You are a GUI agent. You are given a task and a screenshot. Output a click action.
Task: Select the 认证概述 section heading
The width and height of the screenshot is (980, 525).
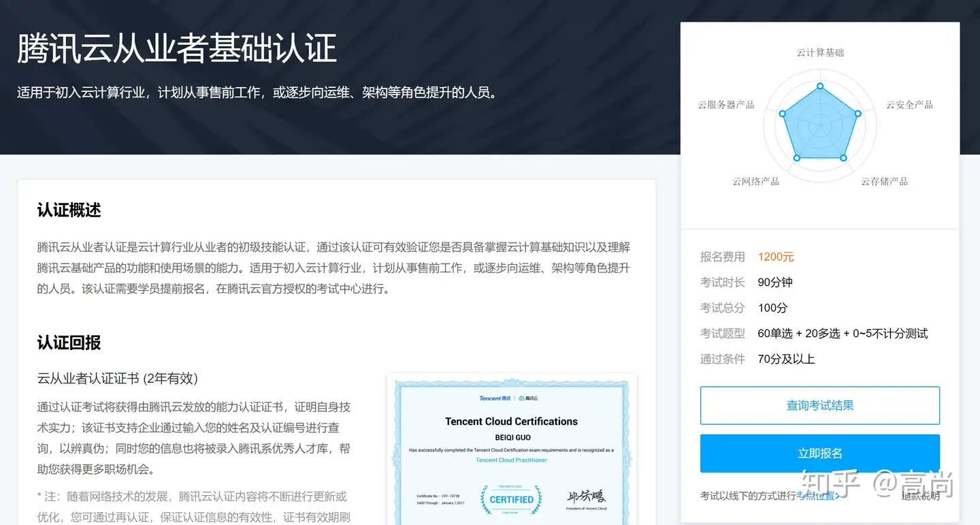point(69,210)
